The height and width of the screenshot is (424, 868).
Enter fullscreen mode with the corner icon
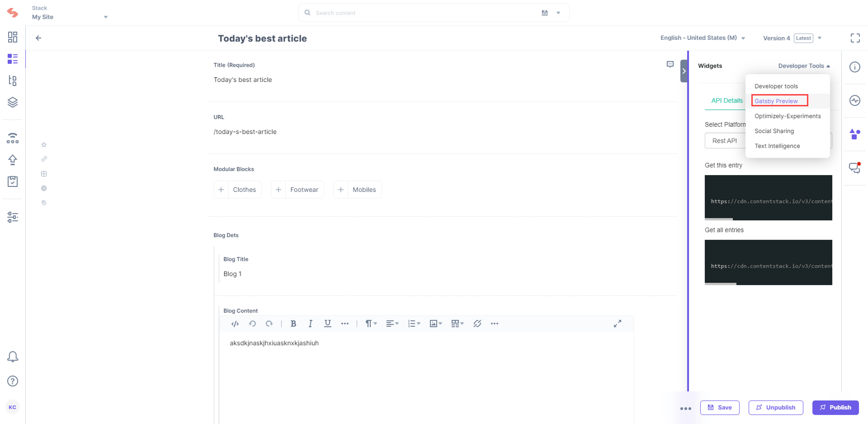pyautogui.click(x=855, y=38)
